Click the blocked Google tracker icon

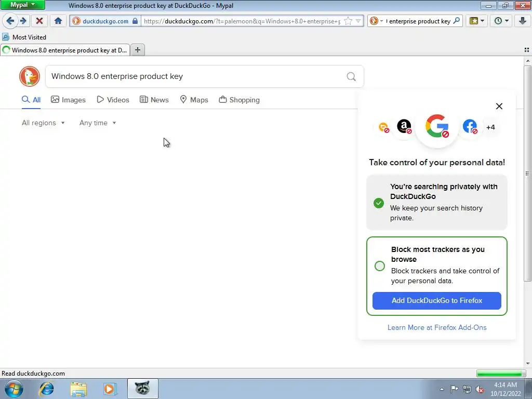[437, 126]
